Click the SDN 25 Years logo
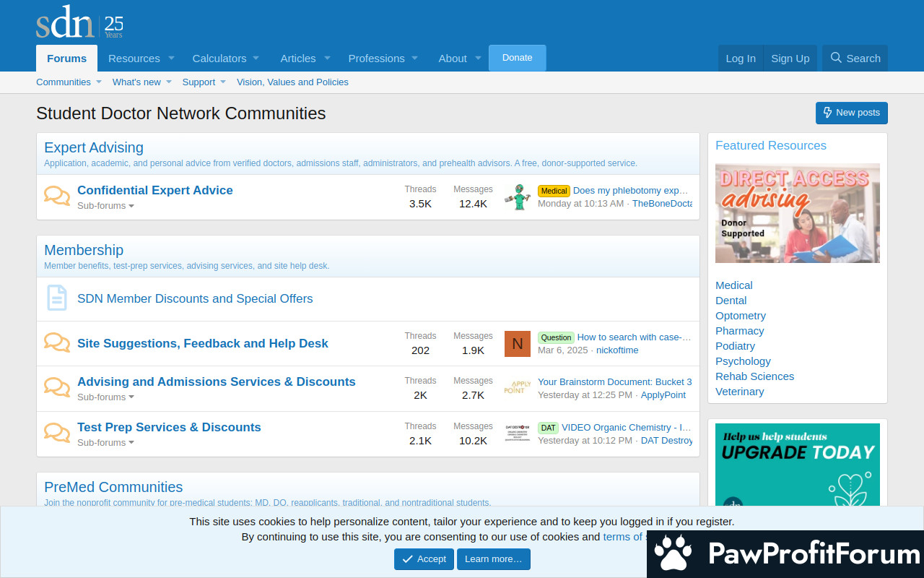Screen dimensions: 924x578 pyautogui.click(x=79, y=22)
